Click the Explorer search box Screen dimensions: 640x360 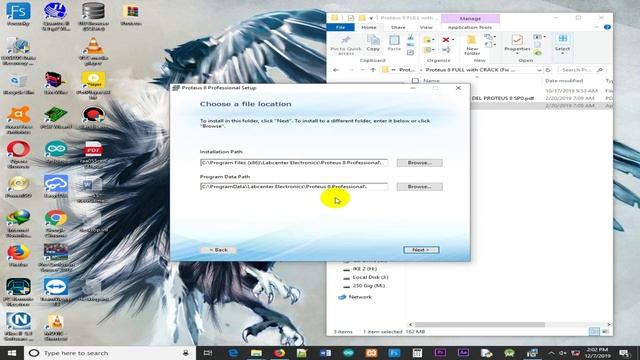tap(581, 70)
